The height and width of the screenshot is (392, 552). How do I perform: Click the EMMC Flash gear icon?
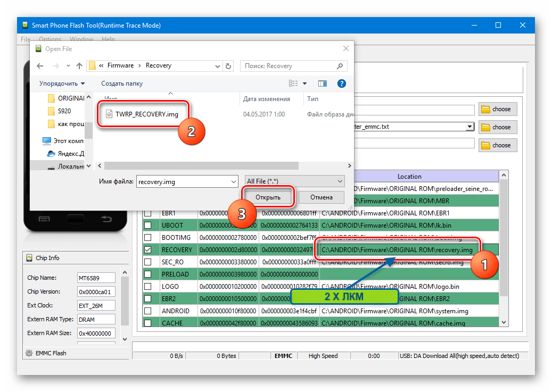(x=29, y=353)
